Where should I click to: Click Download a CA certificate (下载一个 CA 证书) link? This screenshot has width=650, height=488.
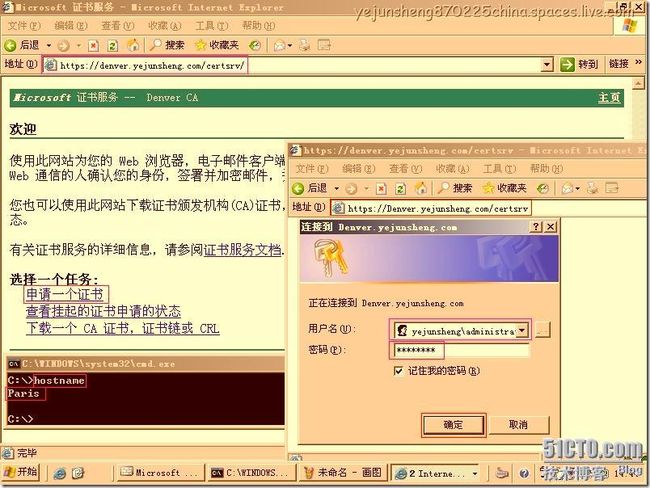coord(123,328)
